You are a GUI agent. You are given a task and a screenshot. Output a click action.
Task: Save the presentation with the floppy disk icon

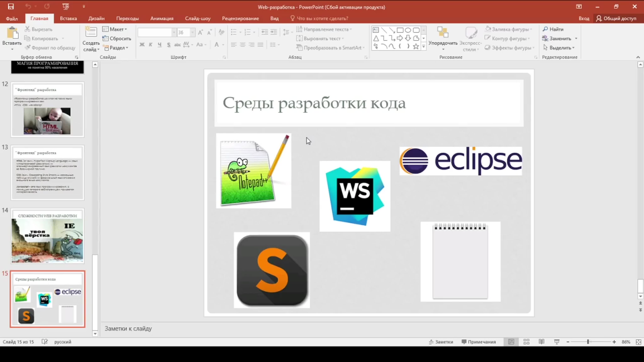coord(11,6)
